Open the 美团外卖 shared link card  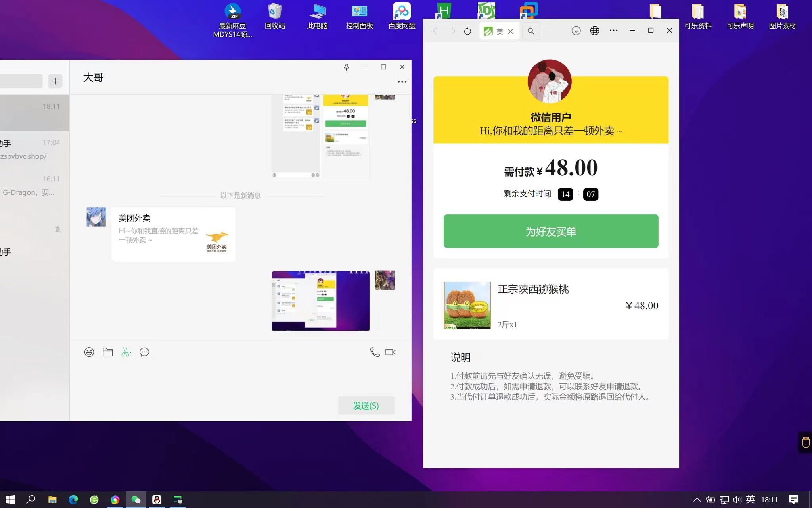(173, 234)
